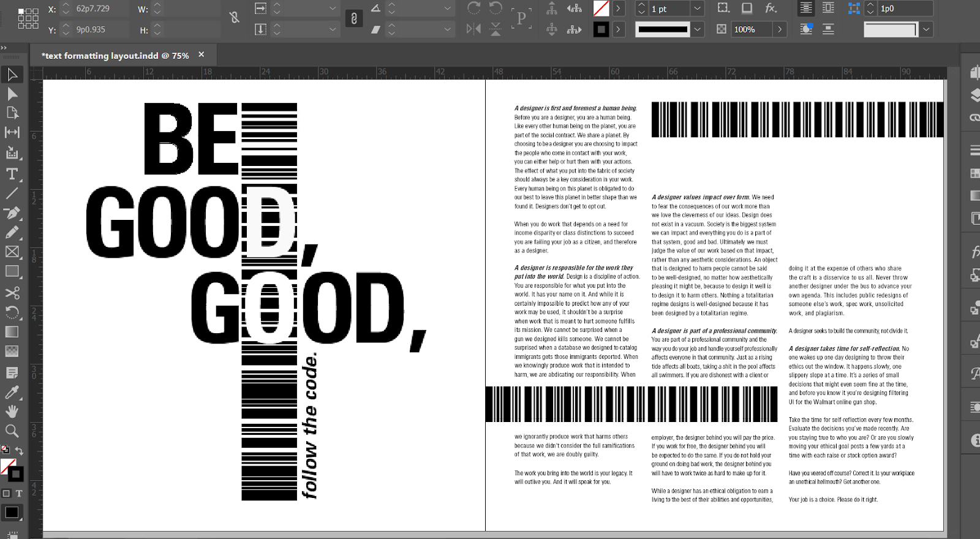Select the Selection tool (black arrow)
Screen dimensions: 980x539
point(12,75)
